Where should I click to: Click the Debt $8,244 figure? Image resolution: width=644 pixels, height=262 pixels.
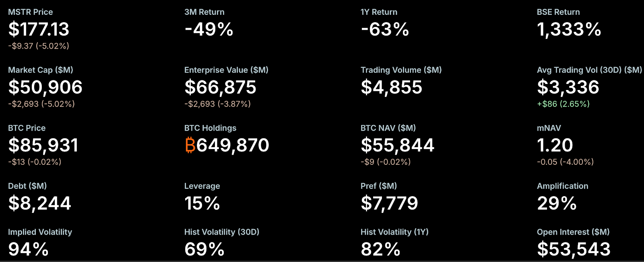pos(39,203)
